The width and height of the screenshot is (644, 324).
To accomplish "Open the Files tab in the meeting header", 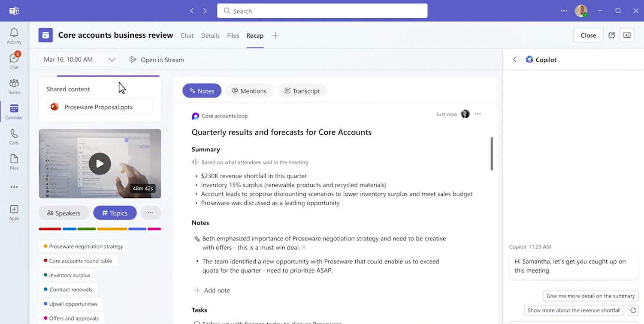I will pyautogui.click(x=233, y=36).
